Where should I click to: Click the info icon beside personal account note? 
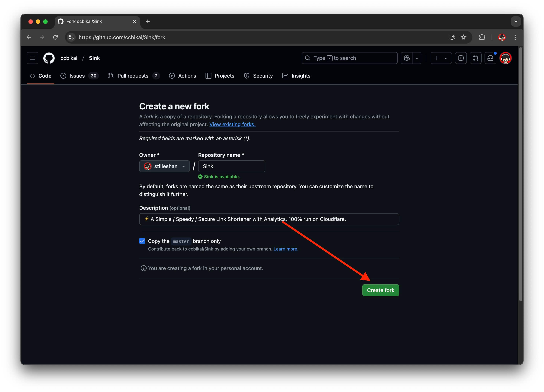coord(143,268)
